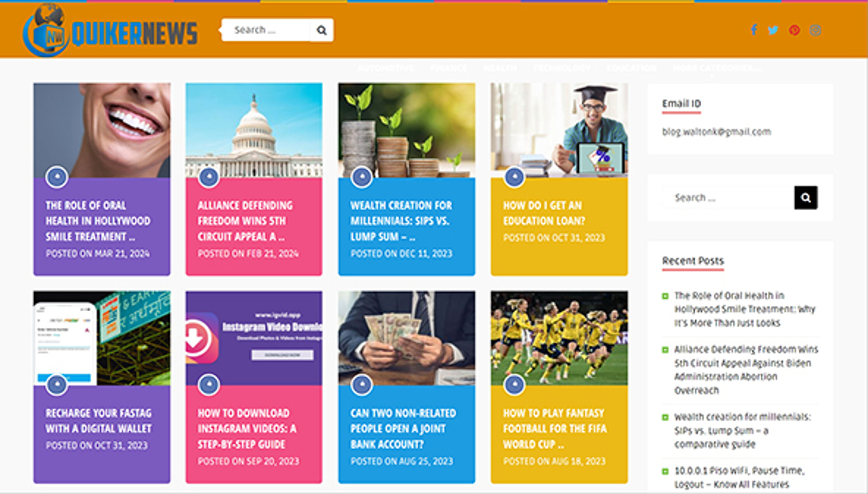868x494 pixels.
Task: Open the Pinterest social icon
Action: tap(794, 30)
